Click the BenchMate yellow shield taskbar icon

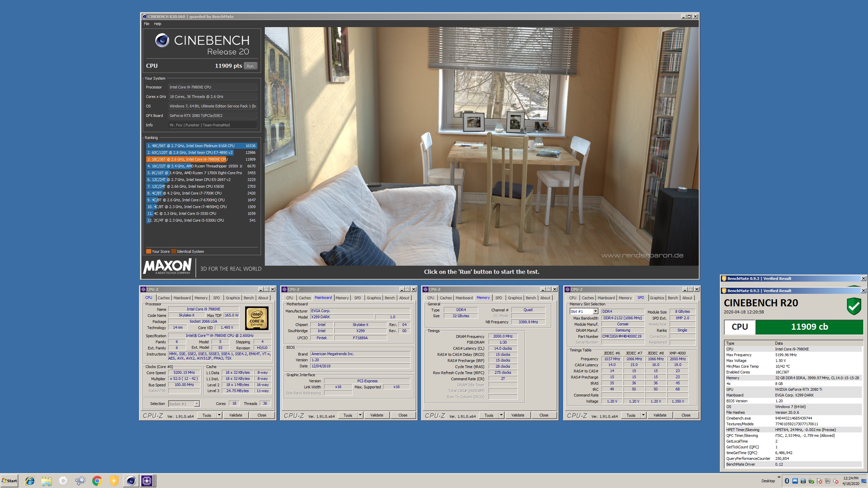pos(114,481)
